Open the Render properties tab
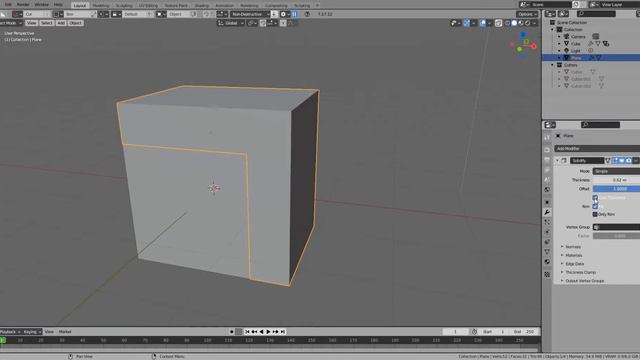This screenshot has height=360, width=640. coord(547,150)
